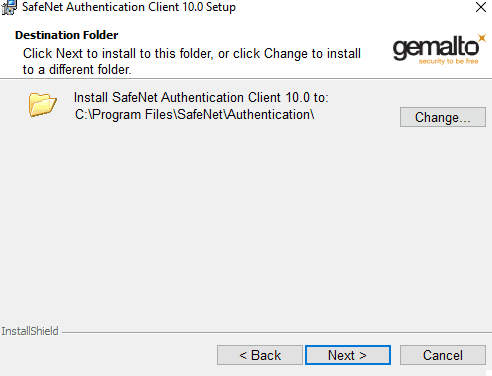This screenshot has height=376, width=492.
Task: Close the SafeNet Setup window
Action: tap(481, 7)
